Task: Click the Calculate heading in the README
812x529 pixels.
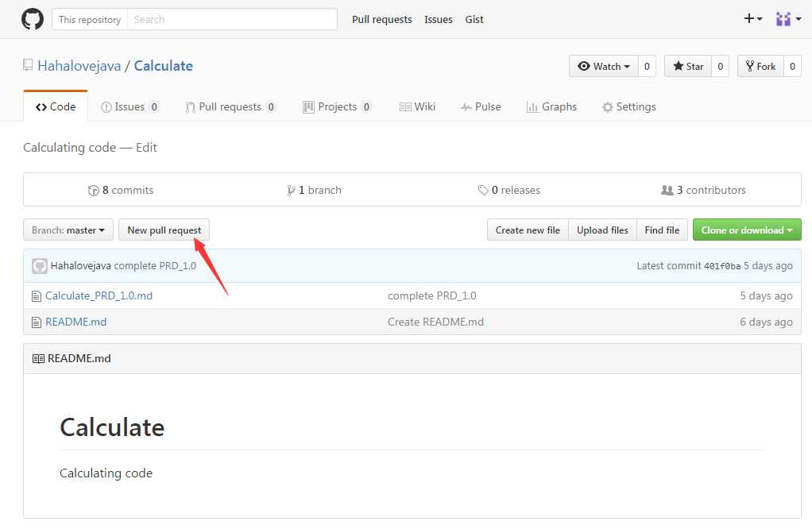Action: tap(112, 427)
